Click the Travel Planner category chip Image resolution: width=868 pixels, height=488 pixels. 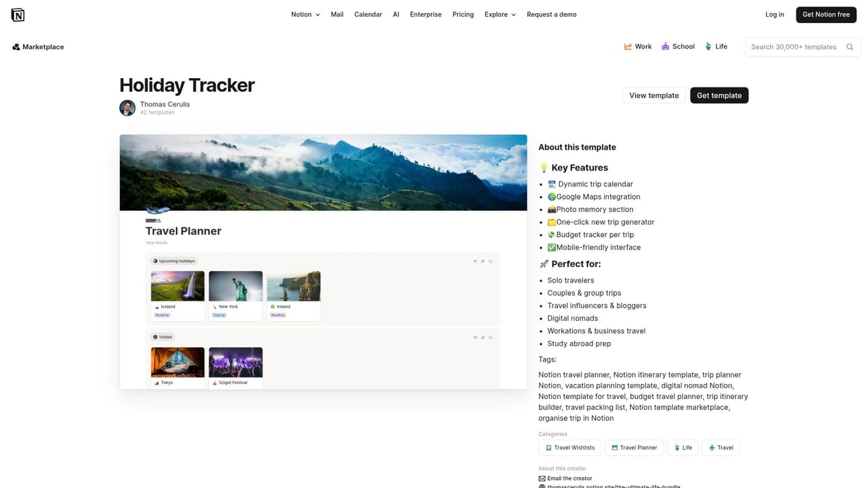tap(634, 448)
